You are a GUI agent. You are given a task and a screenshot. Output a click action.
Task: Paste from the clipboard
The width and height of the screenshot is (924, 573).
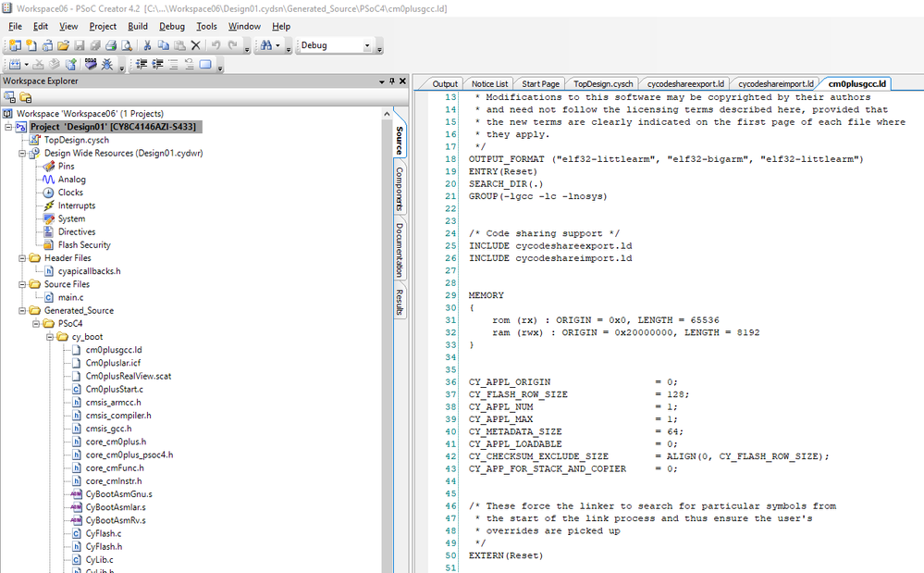[x=178, y=44]
